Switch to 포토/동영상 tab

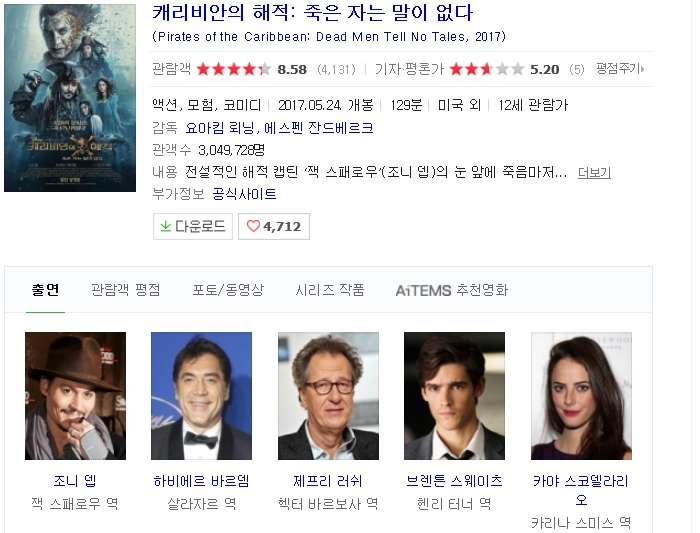pyautogui.click(x=228, y=290)
